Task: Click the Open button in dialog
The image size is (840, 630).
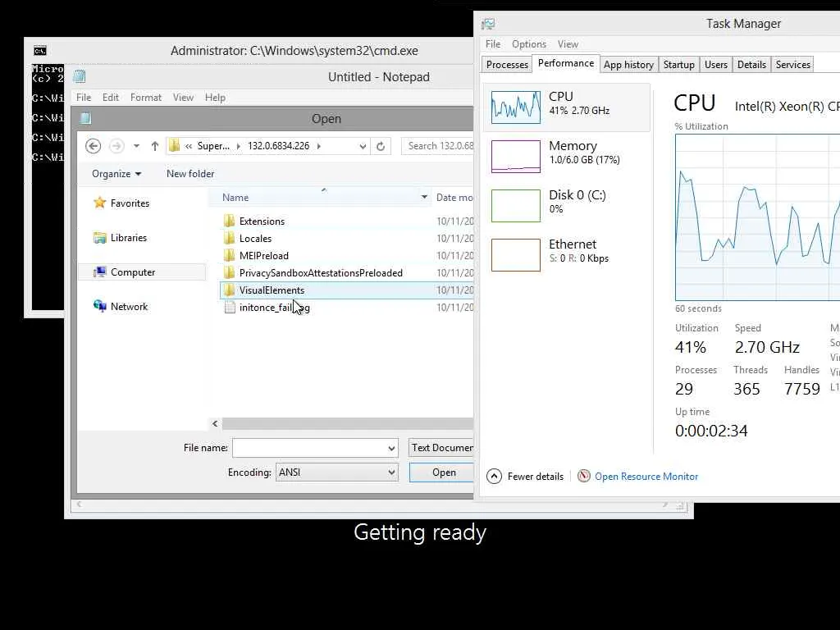Action: (441, 472)
